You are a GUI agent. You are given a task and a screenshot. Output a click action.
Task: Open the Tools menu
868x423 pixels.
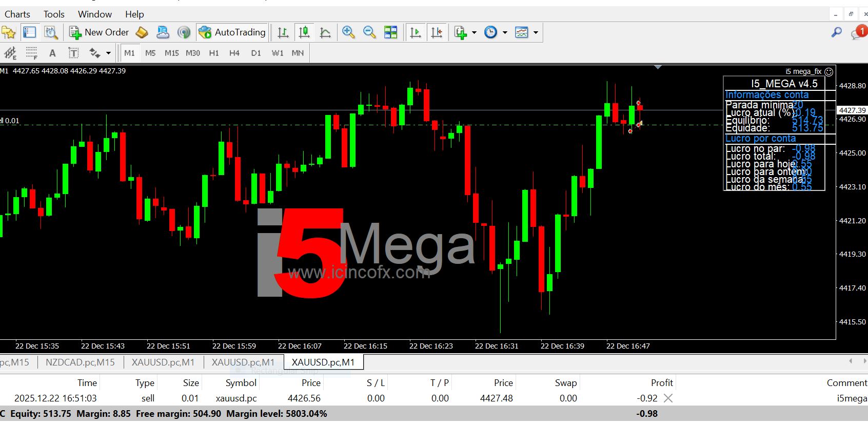tap(54, 14)
